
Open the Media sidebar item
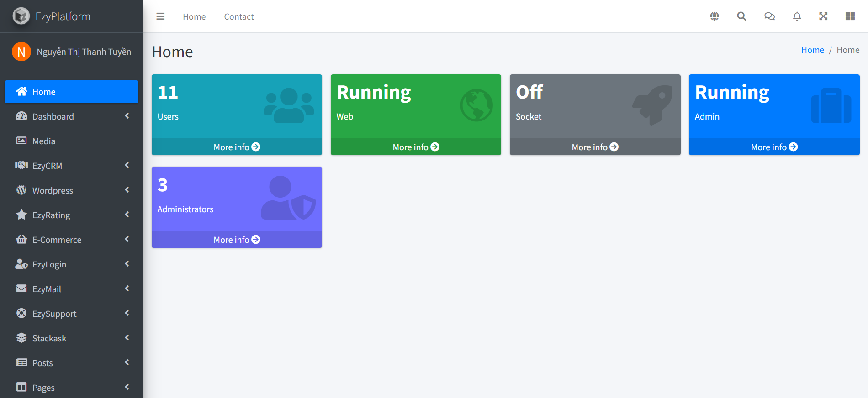(x=71, y=141)
